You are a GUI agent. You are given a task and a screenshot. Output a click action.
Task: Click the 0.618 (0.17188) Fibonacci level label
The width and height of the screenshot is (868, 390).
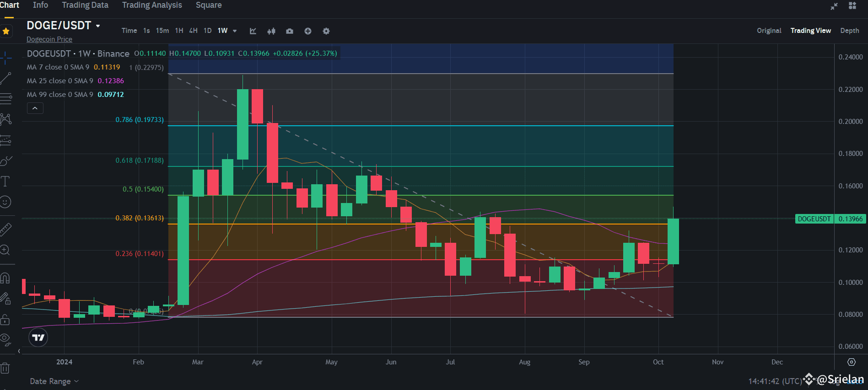click(x=140, y=160)
